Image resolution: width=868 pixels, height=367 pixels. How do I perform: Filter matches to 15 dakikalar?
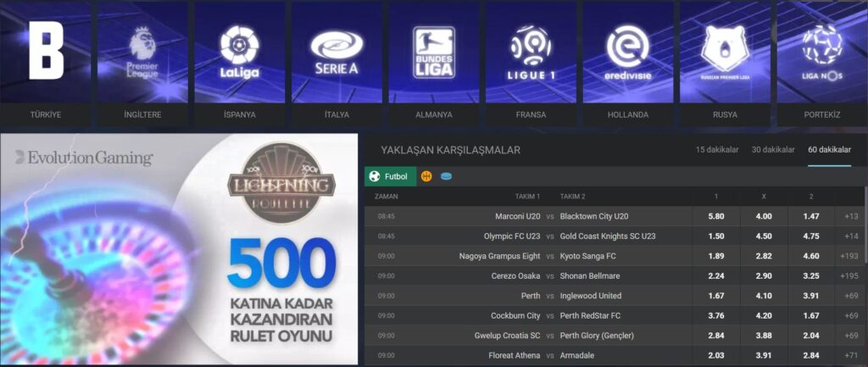[717, 150]
